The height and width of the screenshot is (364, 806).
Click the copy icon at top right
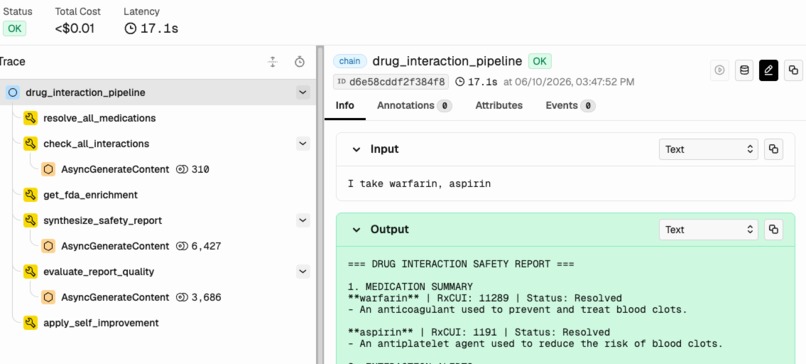point(793,70)
